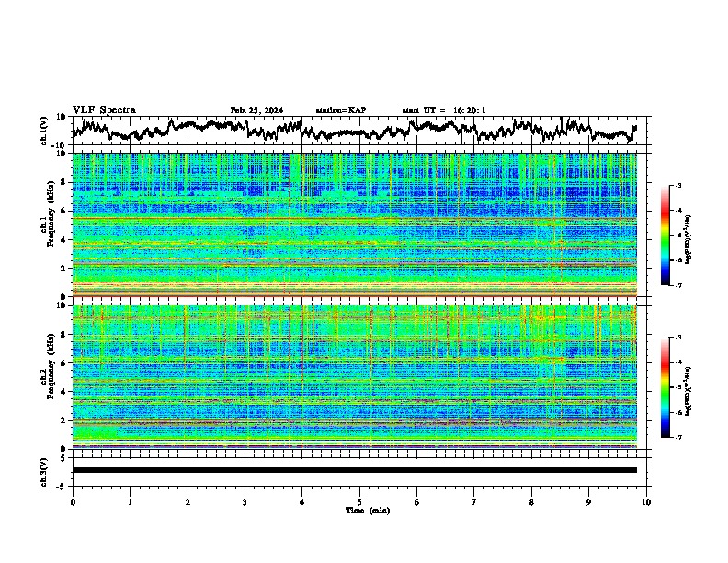
Task: Click time axis tick label 5
Action: [359, 502]
